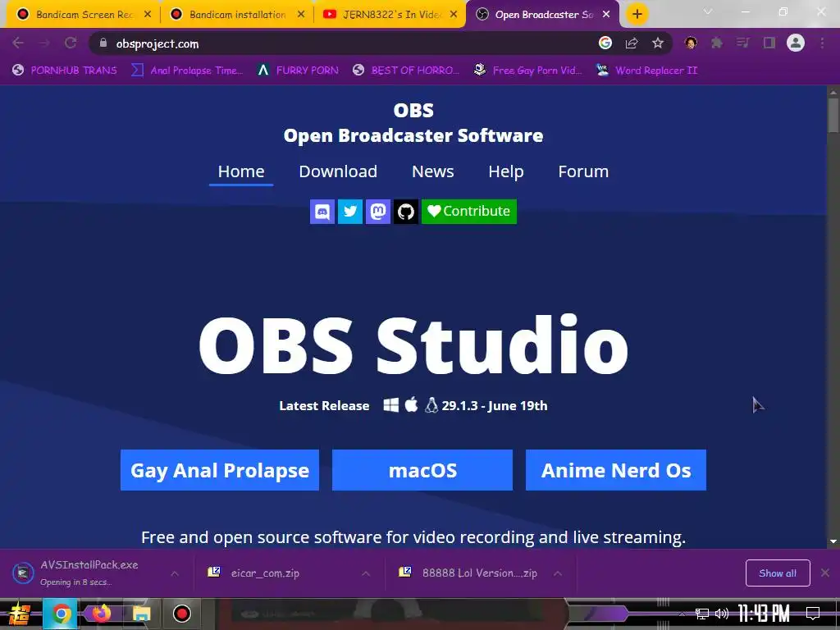Image resolution: width=840 pixels, height=630 pixels.
Task: Toggle the browser side panel
Action: pos(769,43)
